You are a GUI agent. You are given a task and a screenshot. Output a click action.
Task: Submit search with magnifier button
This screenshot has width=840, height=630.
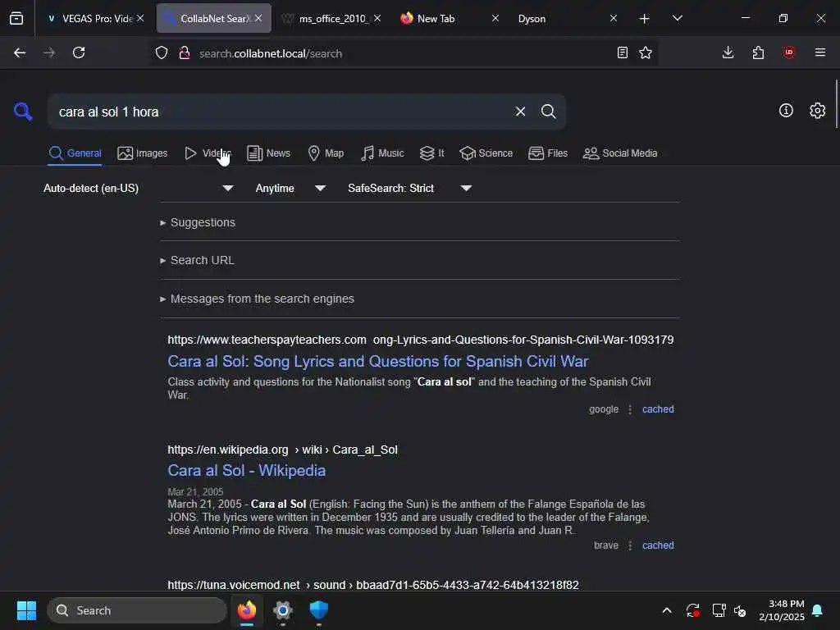click(548, 112)
